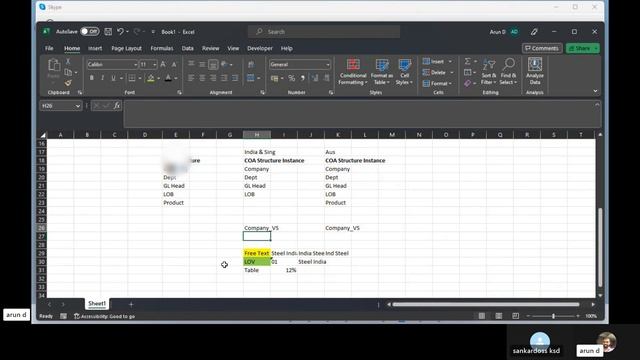Switch to the Developer tab
640x360 pixels.
point(260,48)
